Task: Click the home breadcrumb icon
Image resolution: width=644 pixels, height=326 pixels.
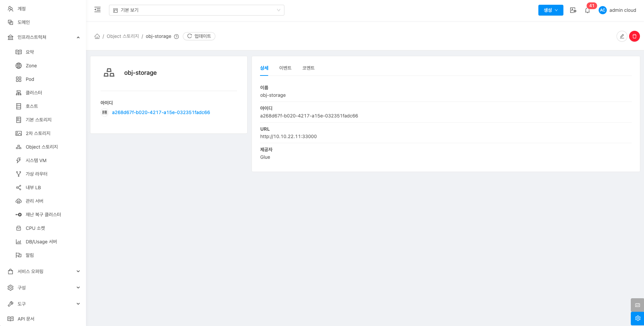Action: [97, 36]
